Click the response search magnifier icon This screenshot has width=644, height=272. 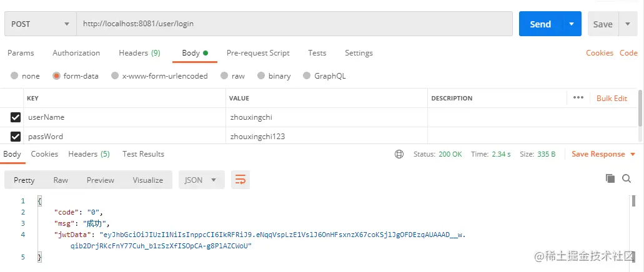pos(627,178)
